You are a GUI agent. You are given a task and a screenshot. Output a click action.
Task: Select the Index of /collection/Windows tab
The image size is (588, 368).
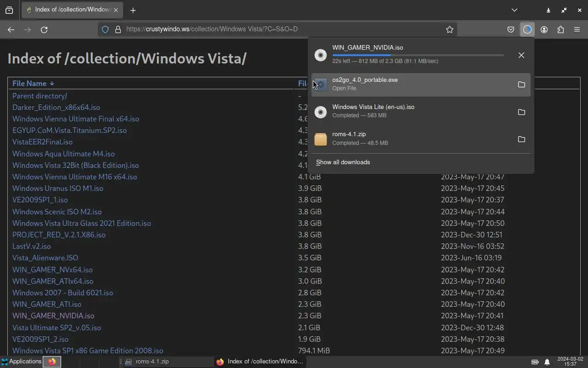coord(72,10)
